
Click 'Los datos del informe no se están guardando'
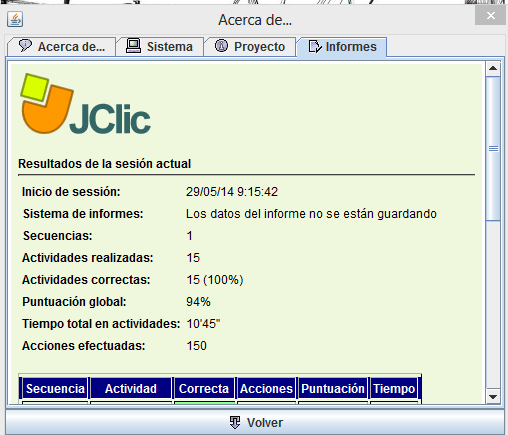[x=311, y=214]
